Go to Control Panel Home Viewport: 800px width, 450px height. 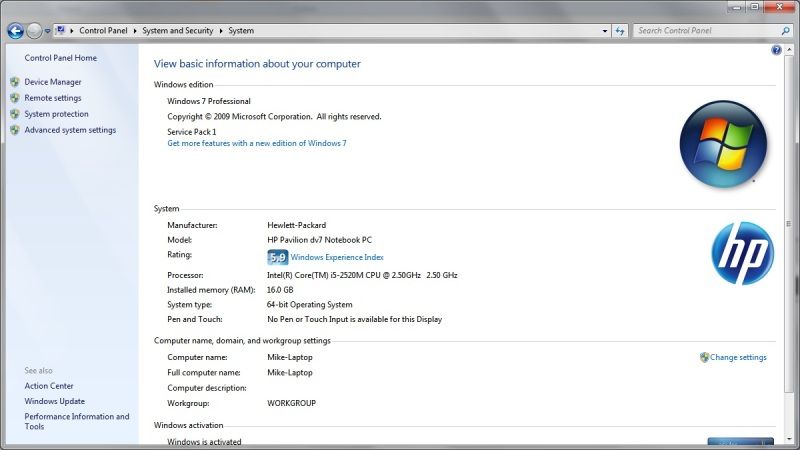61,58
